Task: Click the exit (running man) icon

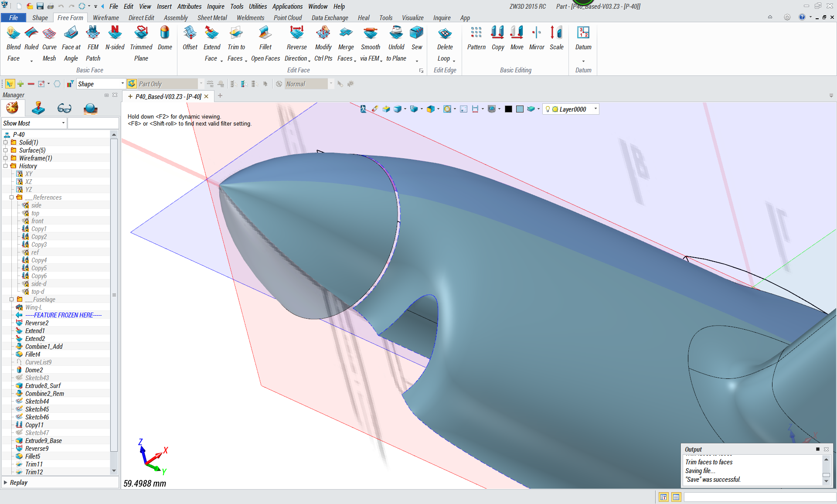Action: pyautogui.click(x=363, y=109)
